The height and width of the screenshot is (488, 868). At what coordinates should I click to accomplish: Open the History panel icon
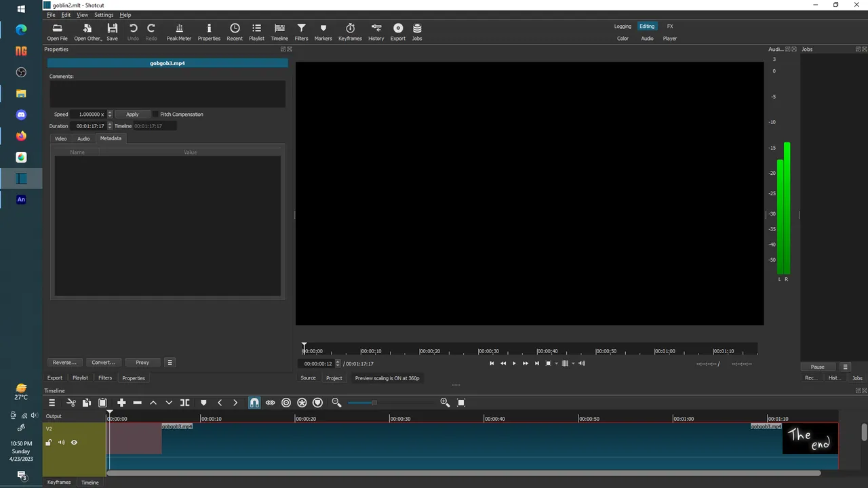[x=376, y=32]
